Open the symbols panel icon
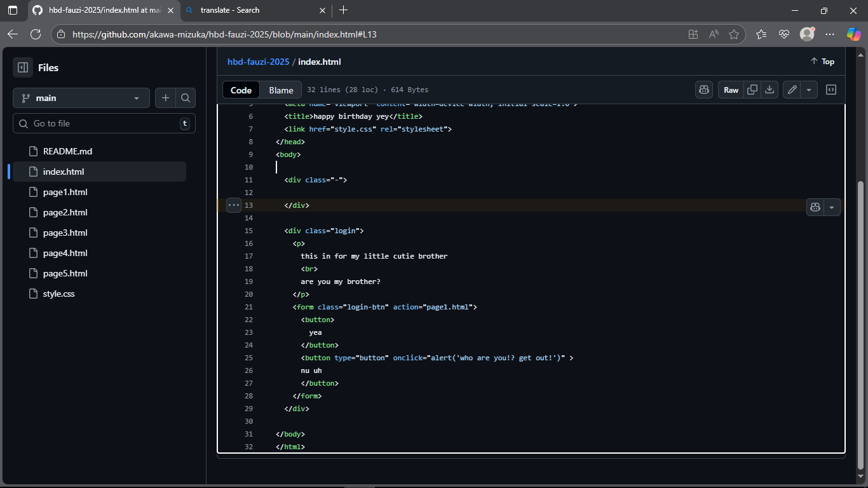Image resolution: width=868 pixels, height=488 pixels. coord(831,90)
